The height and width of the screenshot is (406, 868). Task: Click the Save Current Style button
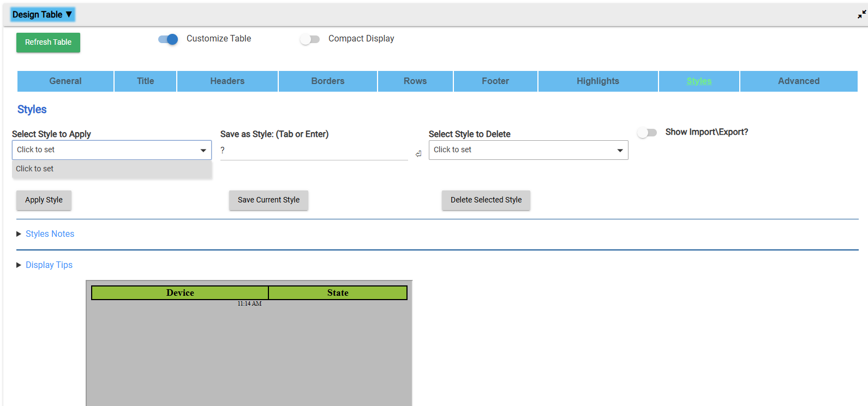pyautogui.click(x=268, y=200)
